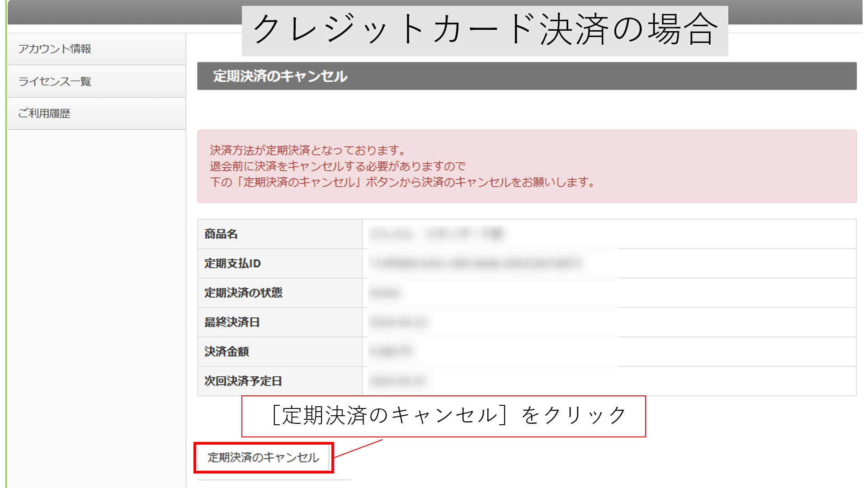Click the 商品名 row label
Screen dimensions: 868x488
click(221, 234)
